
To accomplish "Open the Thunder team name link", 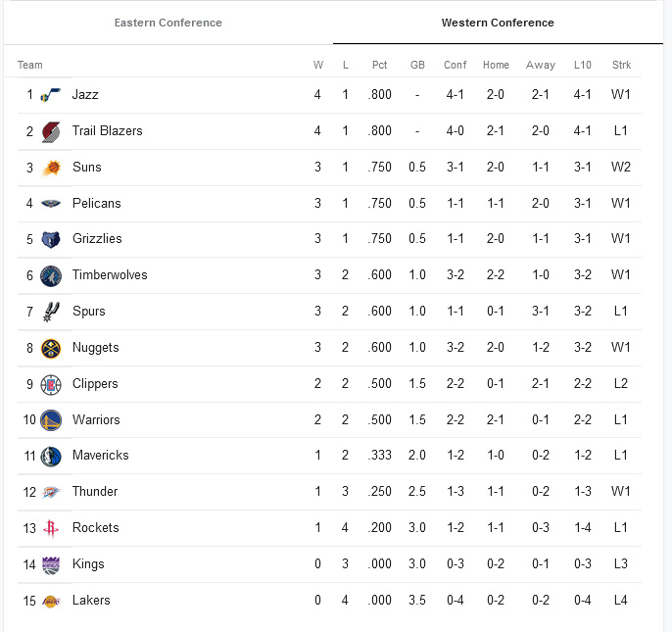I will click(x=95, y=492).
